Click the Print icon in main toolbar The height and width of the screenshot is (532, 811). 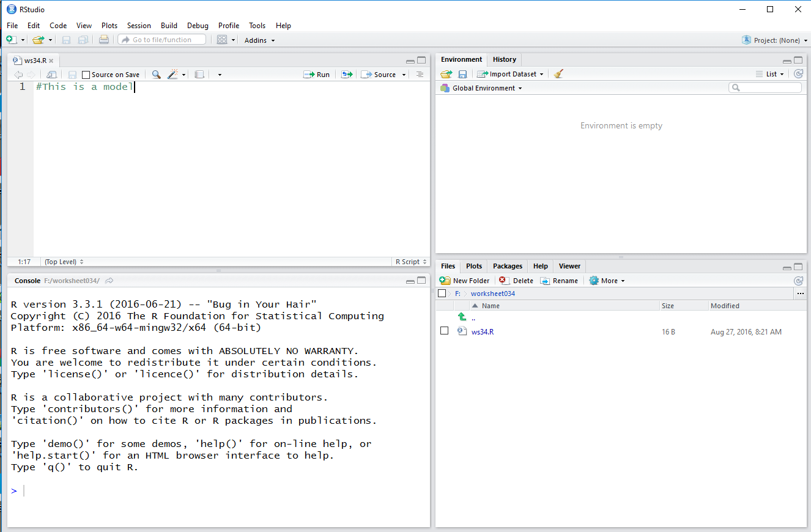click(104, 40)
